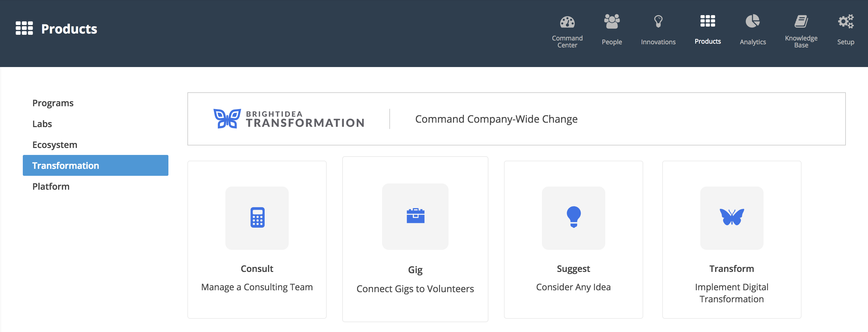Click 'Manage a Consulting Team' description

point(257,287)
